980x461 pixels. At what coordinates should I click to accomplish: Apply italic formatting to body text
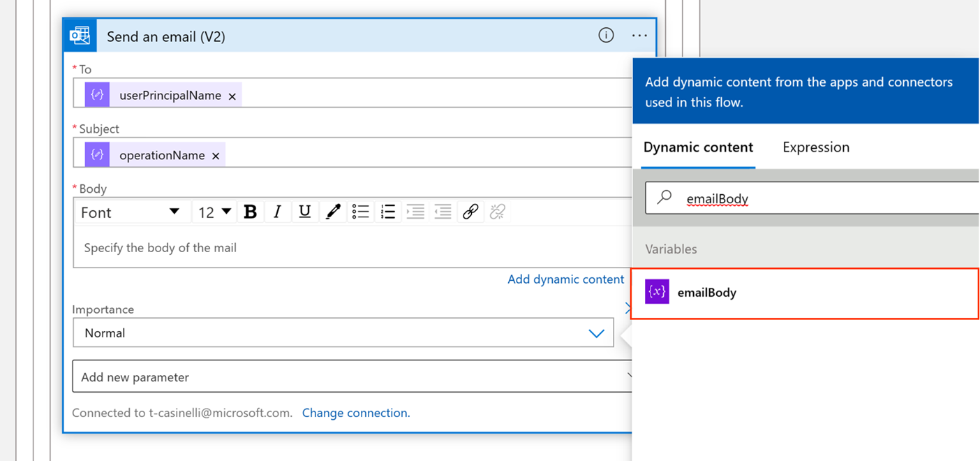click(x=277, y=212)
